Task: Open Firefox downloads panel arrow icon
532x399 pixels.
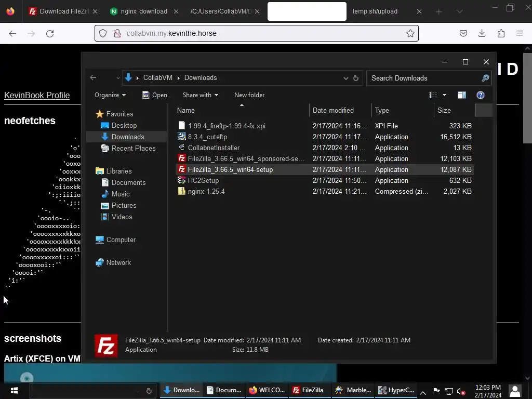Action: pyautogui.click(x=482, y=33)
